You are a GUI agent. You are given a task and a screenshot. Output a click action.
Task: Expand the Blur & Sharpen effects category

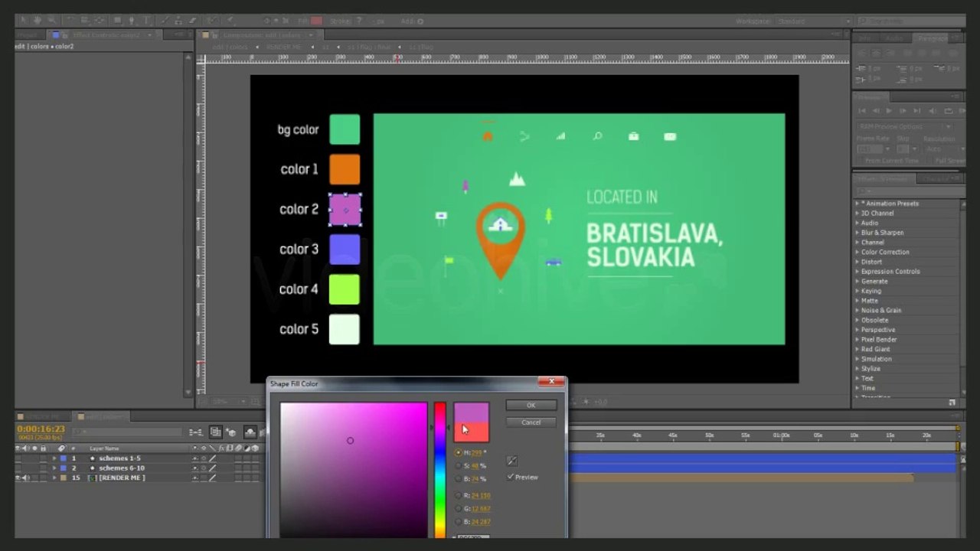(x=857, y=233)
